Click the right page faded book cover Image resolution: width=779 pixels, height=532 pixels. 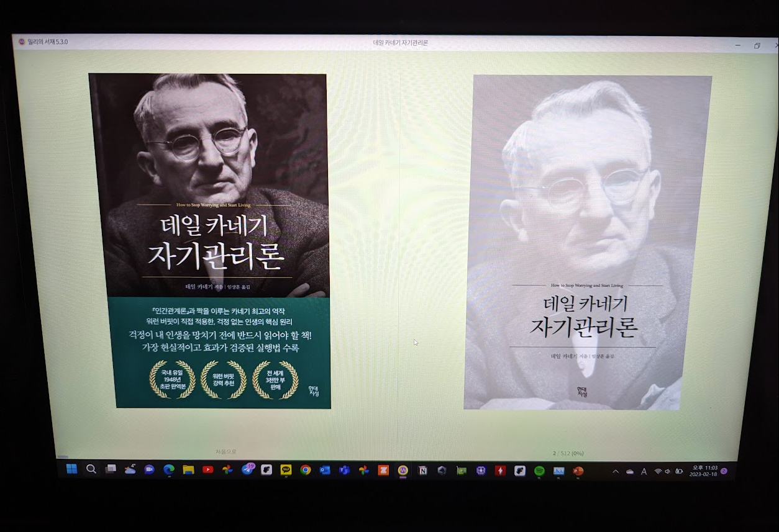click(587, 242)
